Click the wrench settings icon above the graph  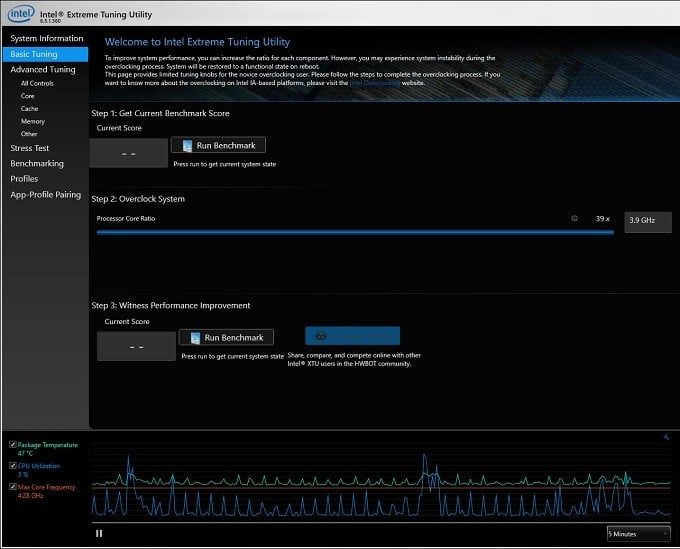point(666,437)
